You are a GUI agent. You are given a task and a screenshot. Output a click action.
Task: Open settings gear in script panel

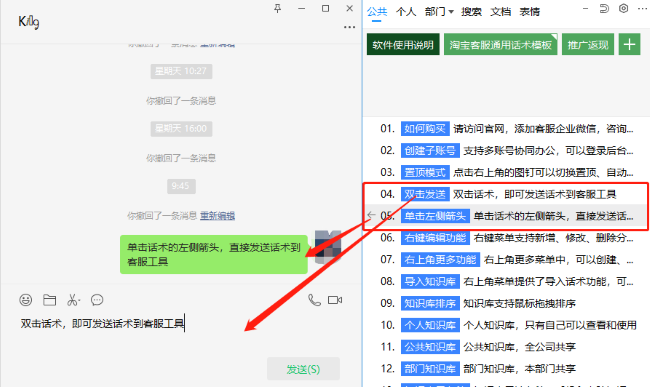pyautogui.click(x=623, y=9)
